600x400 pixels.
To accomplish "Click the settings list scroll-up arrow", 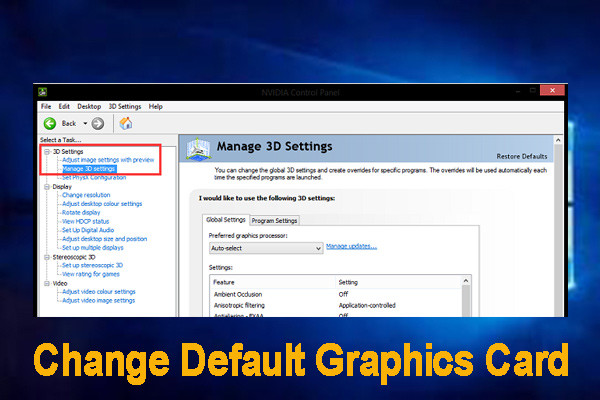I will pos(464,283).
